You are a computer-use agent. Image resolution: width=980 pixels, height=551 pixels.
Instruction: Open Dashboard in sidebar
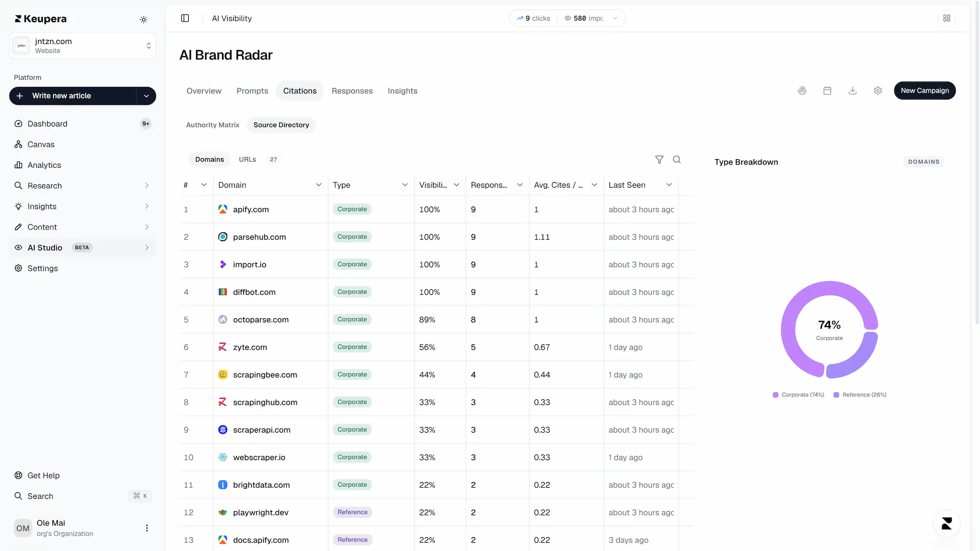(83, 123)
